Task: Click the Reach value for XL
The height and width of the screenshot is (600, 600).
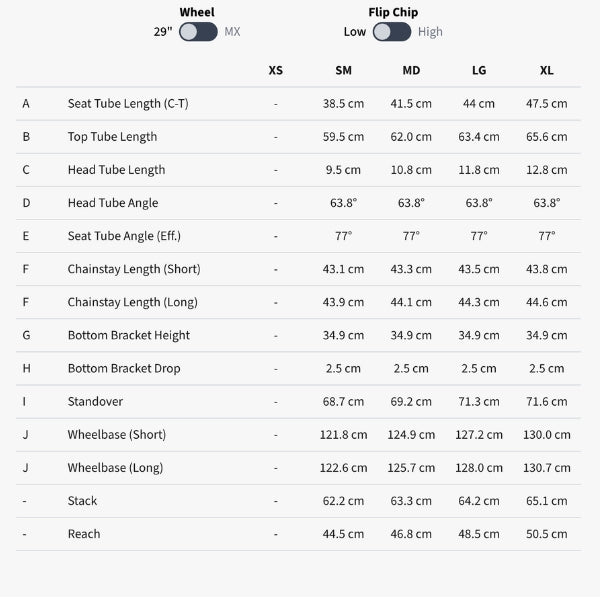Action: tap(546, 534)
